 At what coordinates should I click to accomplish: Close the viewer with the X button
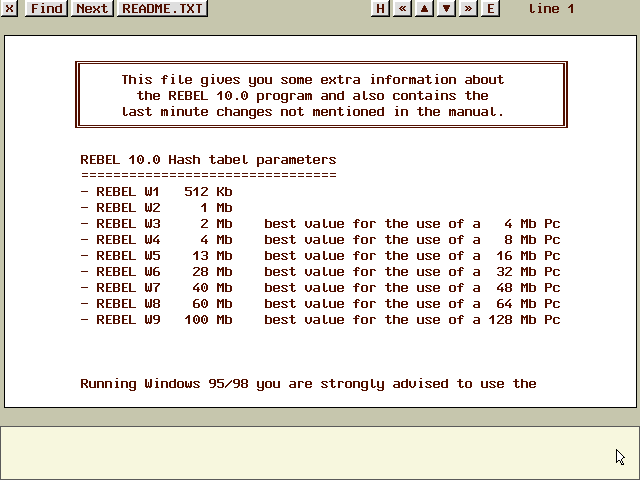click(x=9, y=8)
